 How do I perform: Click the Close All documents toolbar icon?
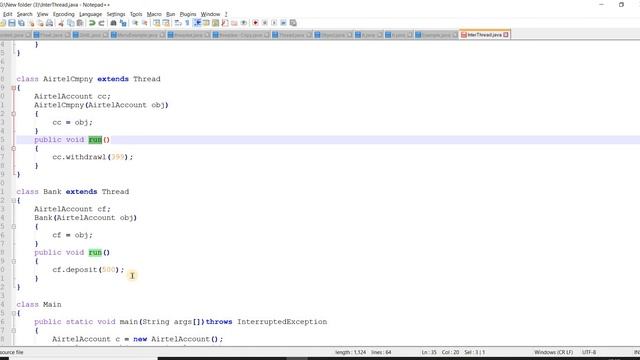pyautogui.click(x=40, y=23)
